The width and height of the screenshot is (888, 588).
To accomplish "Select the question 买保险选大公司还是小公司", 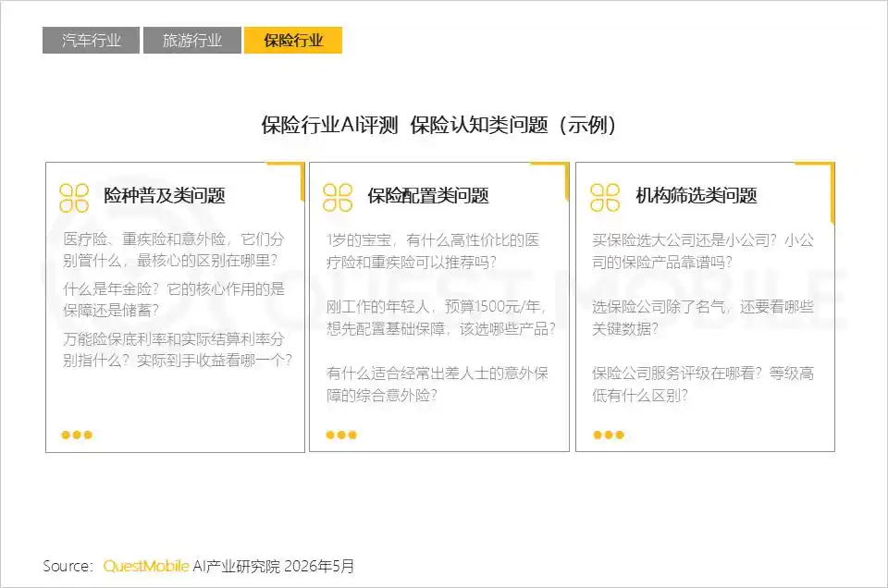I will tap(703, 251).
